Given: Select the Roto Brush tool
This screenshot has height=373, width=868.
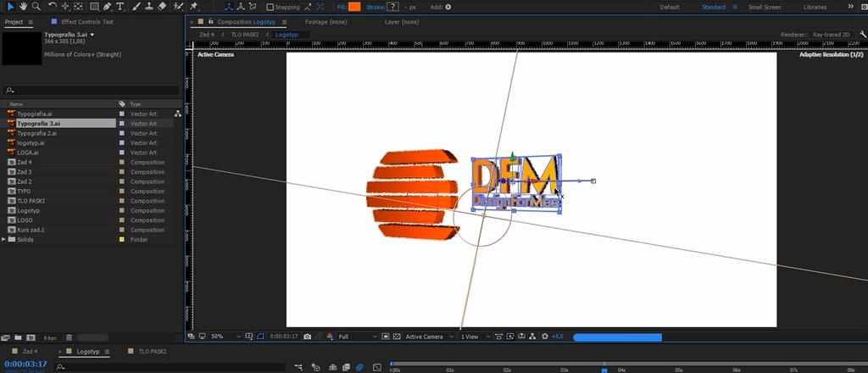Looking at the screenshot, I should click(178, 7).
